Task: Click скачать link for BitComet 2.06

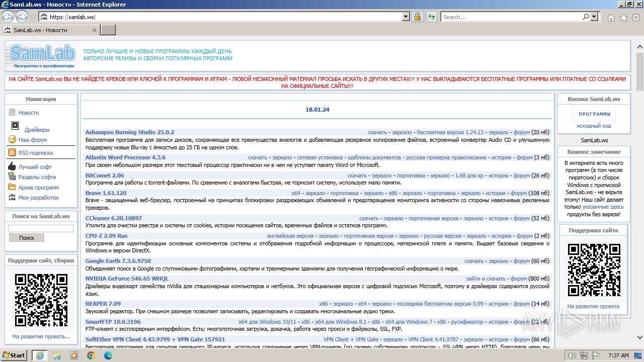Action: click(357, 175)
